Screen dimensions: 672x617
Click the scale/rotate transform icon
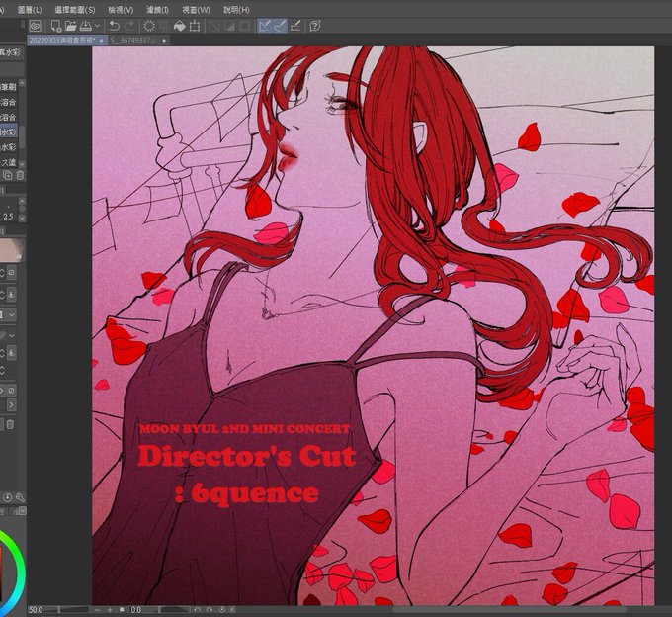coord(195,26)
